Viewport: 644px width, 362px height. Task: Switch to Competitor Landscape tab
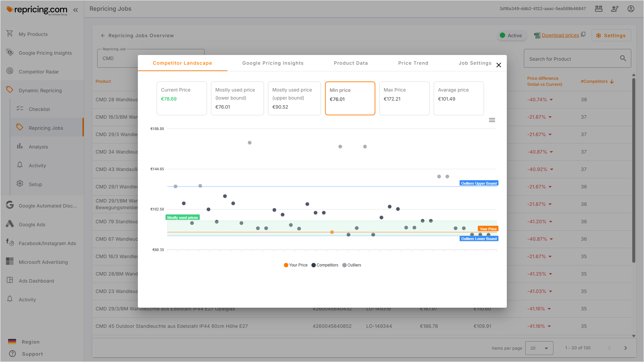coord(182,63)
